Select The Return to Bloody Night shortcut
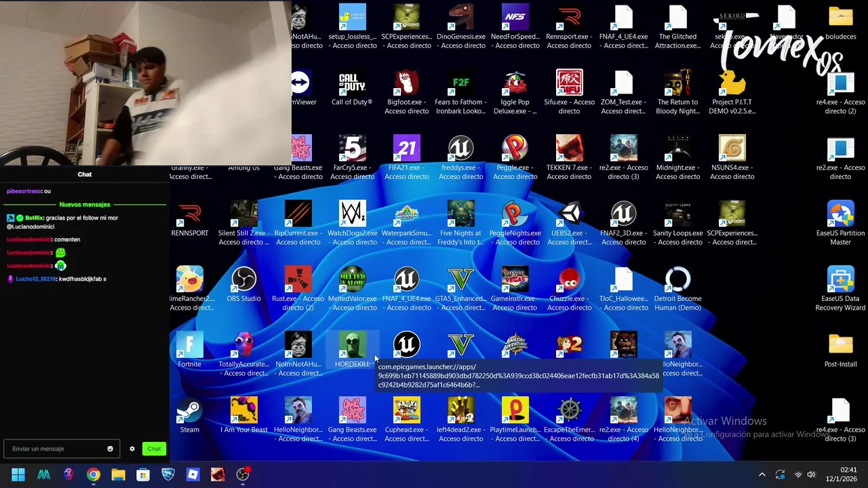868x488 pixels. [x=677, y=91]
